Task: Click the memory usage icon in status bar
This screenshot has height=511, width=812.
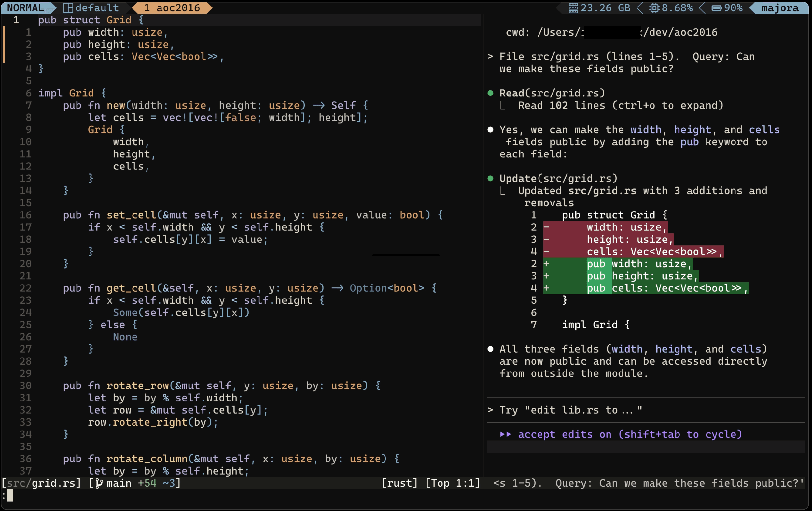Action: tap(573, 8)
